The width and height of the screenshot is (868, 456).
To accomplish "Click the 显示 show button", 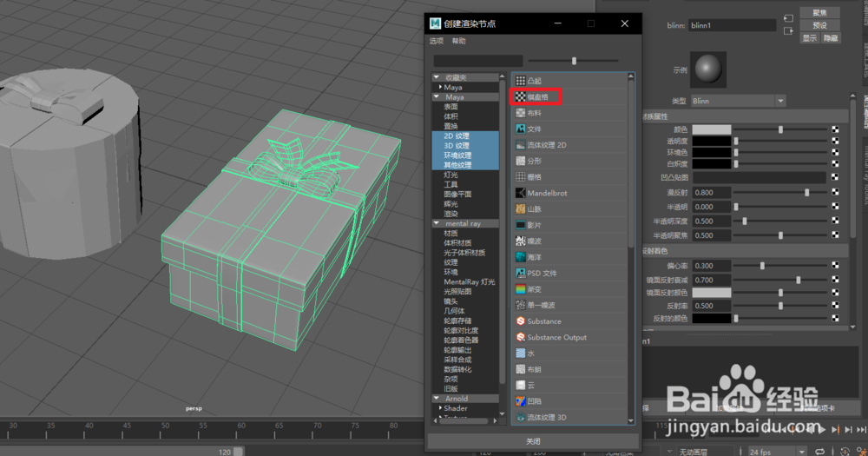I will pyautogui.click(x=810, y=38).
